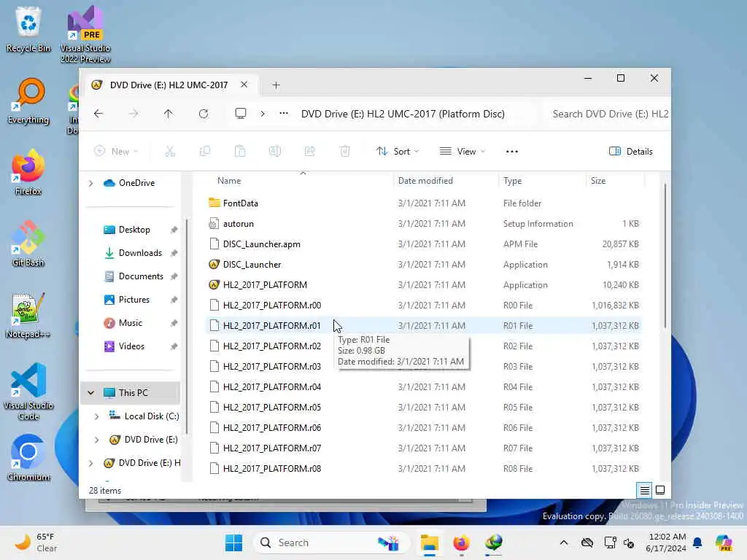Go back with the left arrow
Viewport: 747px width, 560px height.
98,114
